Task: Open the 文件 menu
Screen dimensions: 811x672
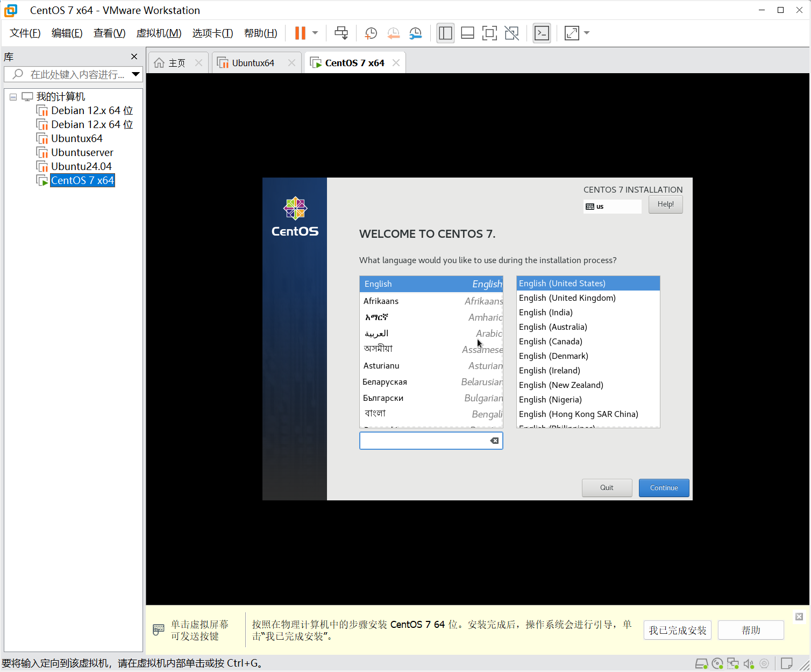Action: [25, 33]
